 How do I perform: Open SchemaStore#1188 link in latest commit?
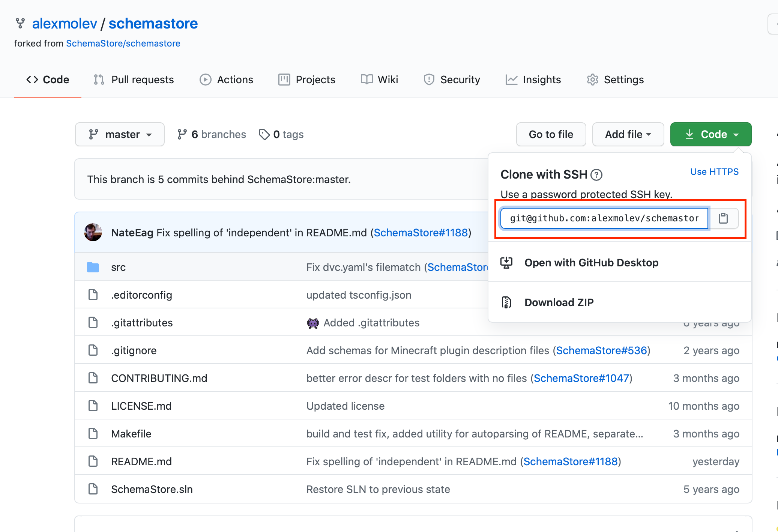[x=421, y=233]
